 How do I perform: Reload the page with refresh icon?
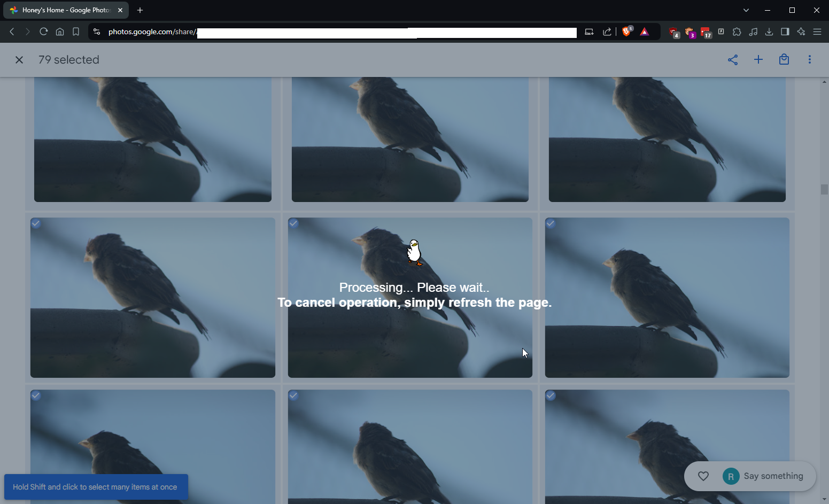pos(44,32)
